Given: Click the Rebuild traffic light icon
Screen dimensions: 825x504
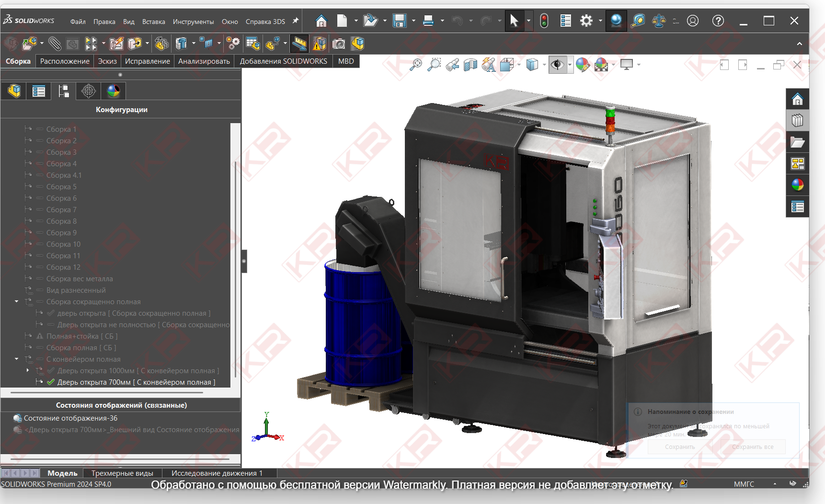Looking at the screenshot, I should [544, 21].
